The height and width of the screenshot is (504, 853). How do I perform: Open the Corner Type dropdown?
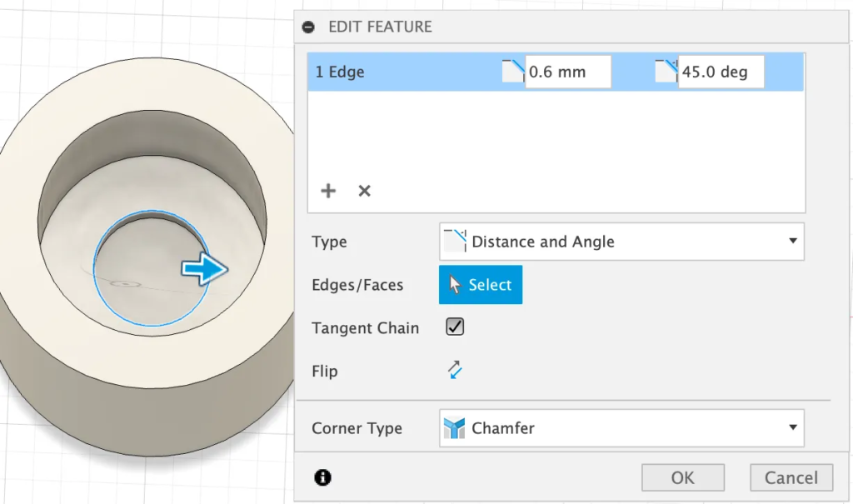click(621, 428)
